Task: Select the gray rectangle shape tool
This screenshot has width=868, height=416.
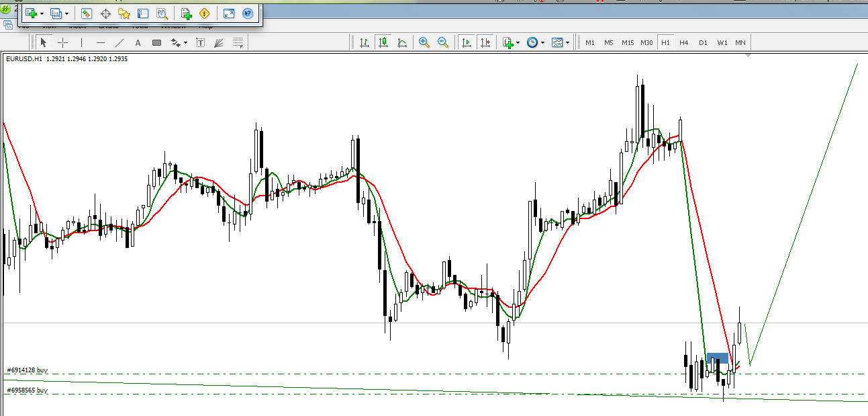Action: [156, 42]
